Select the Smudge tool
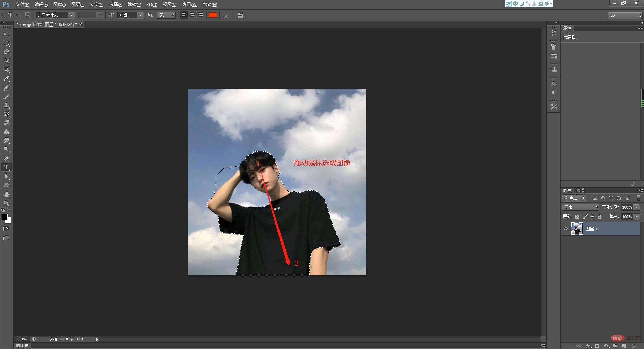Screen dimensions: 644x349 6,140
